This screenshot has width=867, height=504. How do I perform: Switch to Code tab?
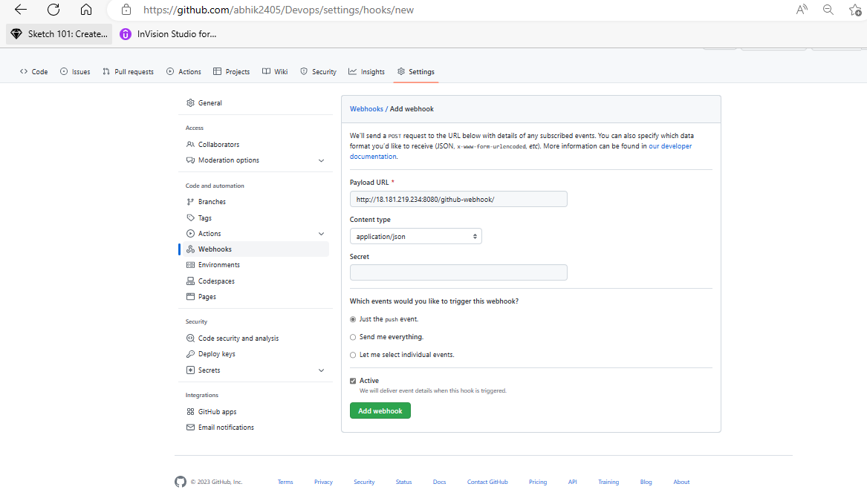(x=33, y=72)
